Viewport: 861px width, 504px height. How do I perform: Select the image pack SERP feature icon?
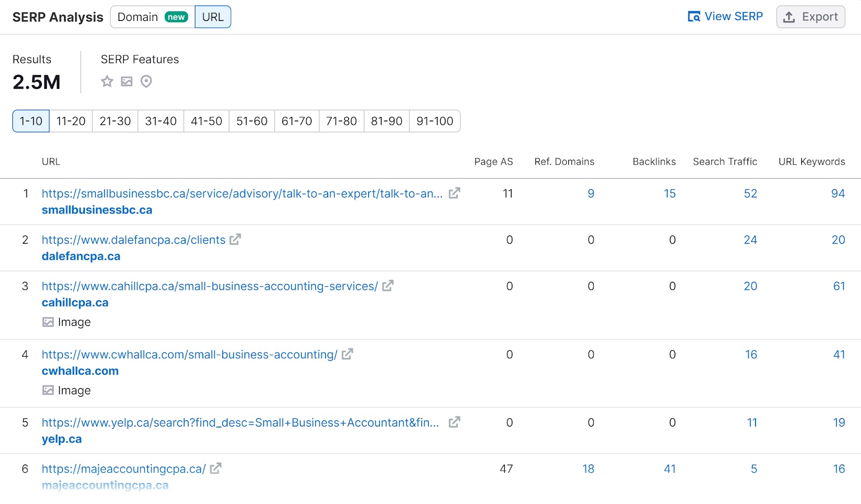pyautogui.click(x=126, y=82)
